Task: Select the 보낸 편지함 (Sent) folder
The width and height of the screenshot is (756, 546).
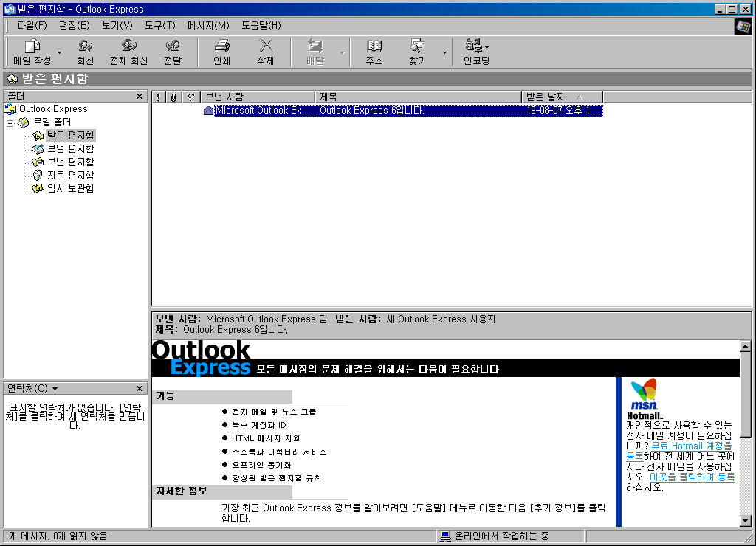Action: point(70,162)
